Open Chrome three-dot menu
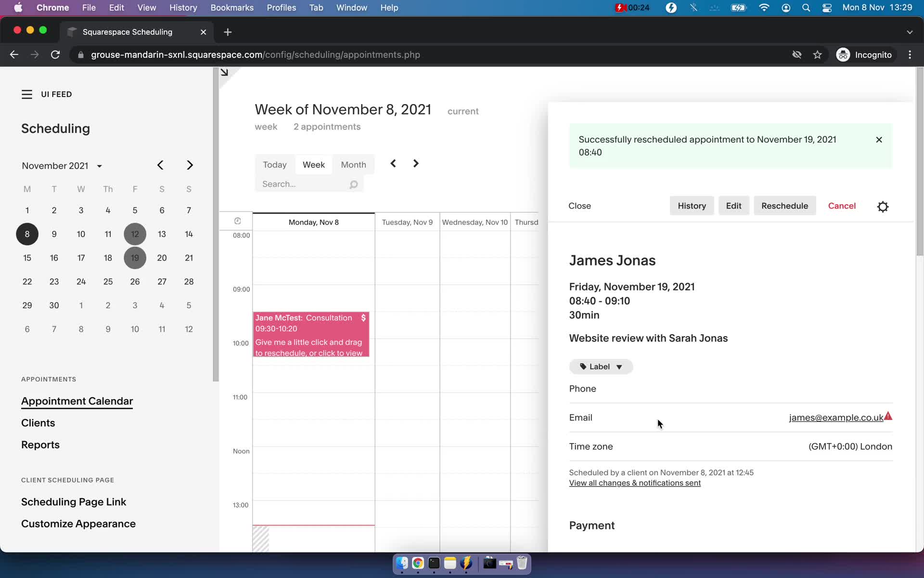924x578 pixels. [x=910, y=55]
